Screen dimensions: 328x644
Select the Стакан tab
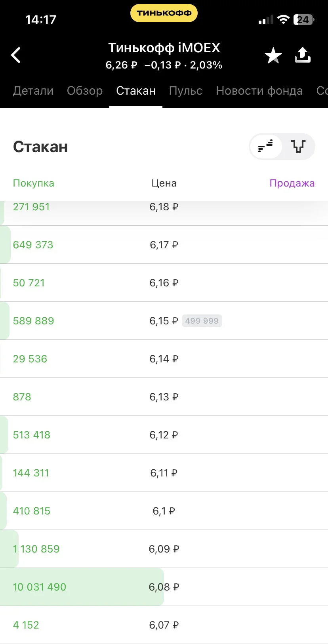[x=136, y=91]
